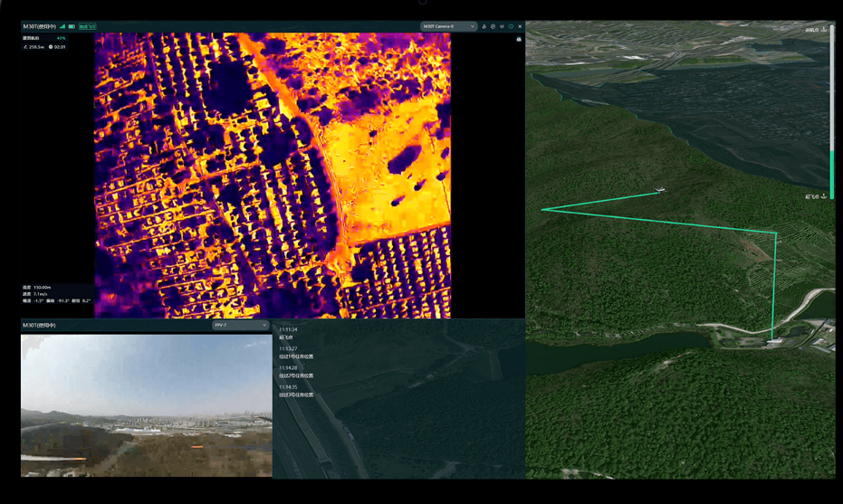The height and width of the screenshot is (504, 843).
Task: Click the signal strength icon beside M30T
Action: click(x=62, y=26)
